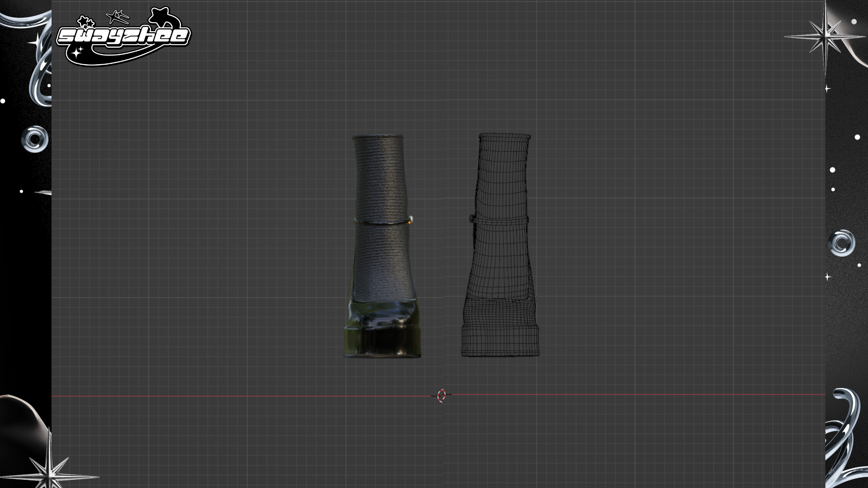
Task: Click the chrome ring on left border
Action: [x=34, y=139]
